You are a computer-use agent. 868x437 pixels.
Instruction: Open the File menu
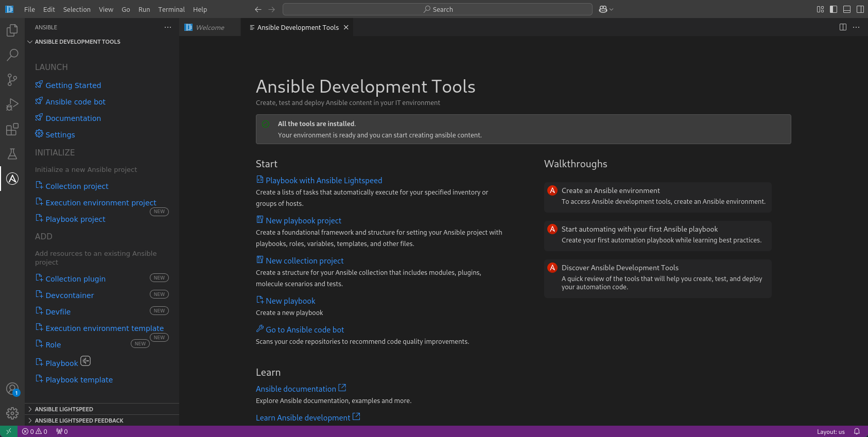point(30,9)
